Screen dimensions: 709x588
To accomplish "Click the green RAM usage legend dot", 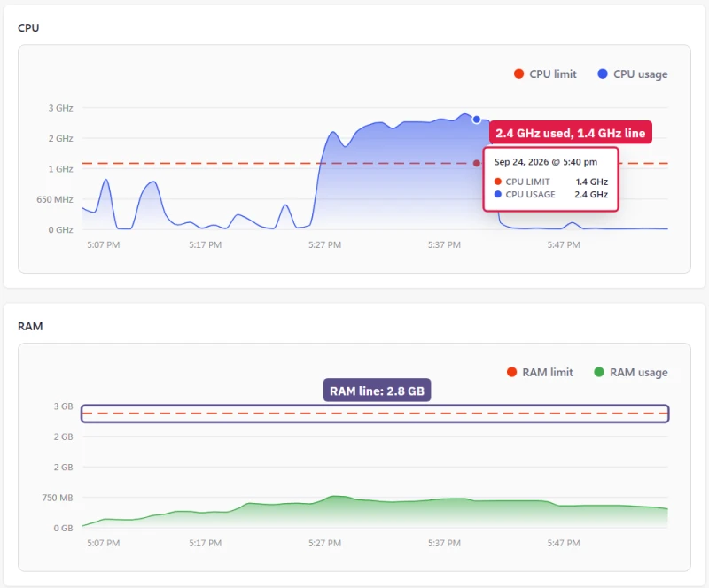I will (x=599, y=372).
